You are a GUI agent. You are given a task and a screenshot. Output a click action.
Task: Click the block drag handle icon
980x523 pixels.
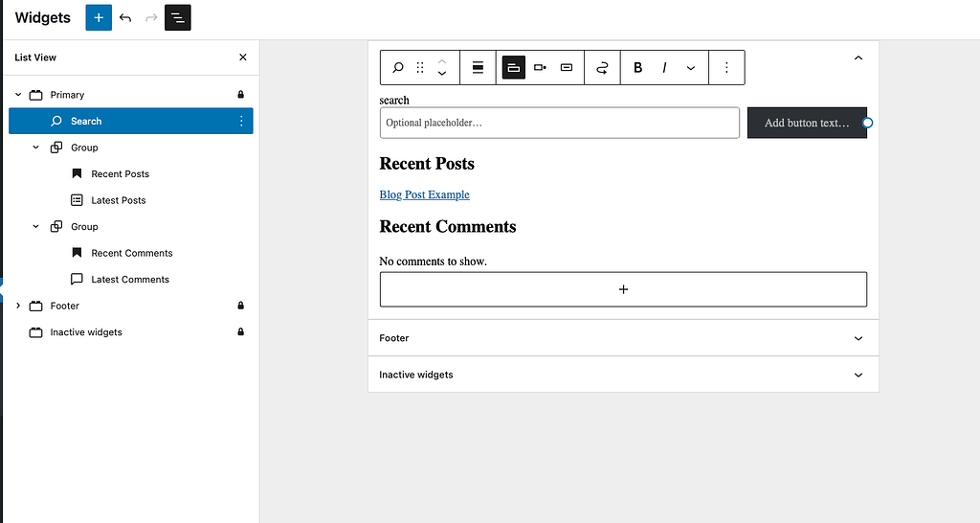(420, 68)
